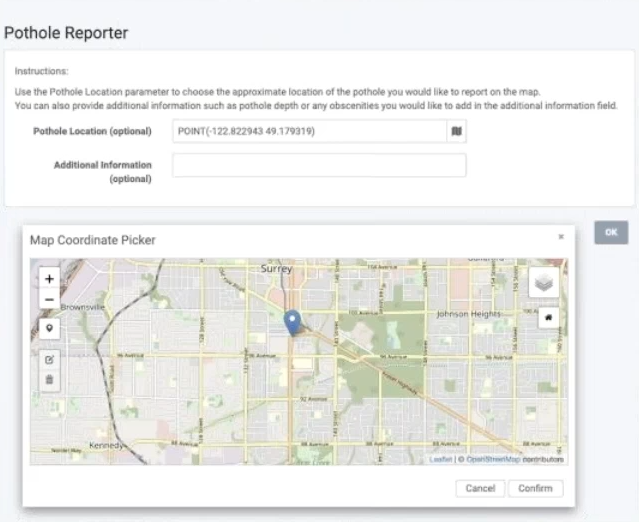Click the home reset view icon
639x522 pixels.
(548, 318)
